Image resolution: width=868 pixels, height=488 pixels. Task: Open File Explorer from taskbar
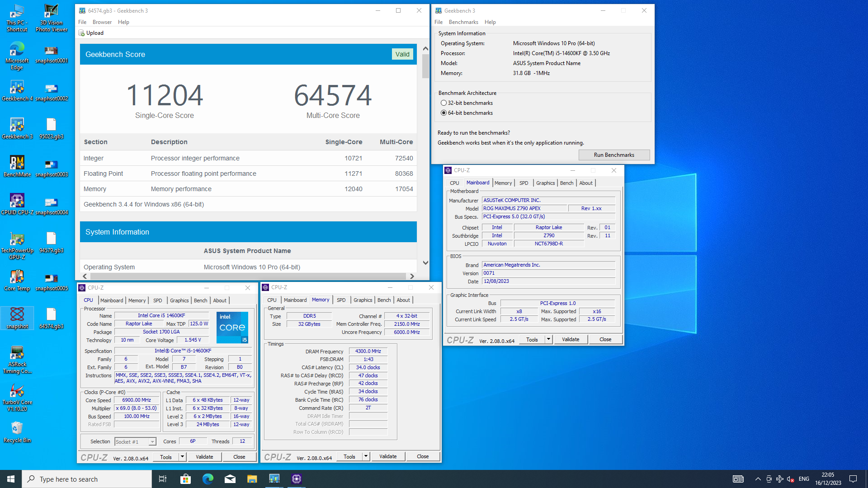pyautogui.click(x=252, y=479)
